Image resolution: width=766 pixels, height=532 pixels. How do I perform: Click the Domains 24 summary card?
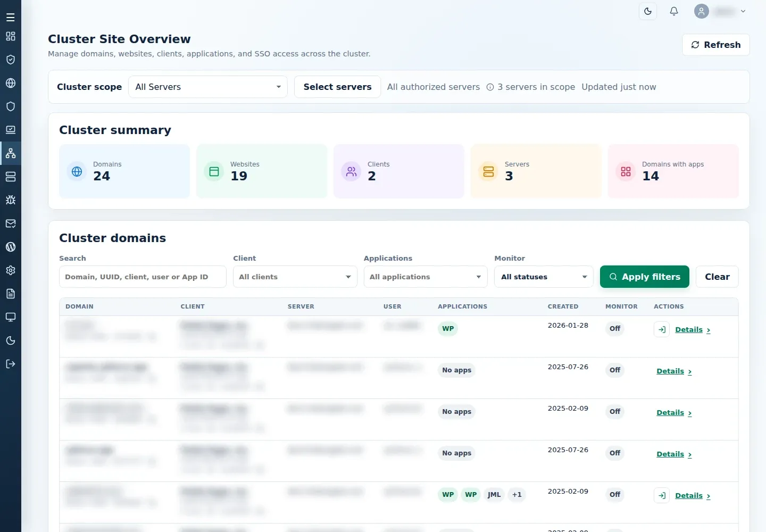pyautogui.click(x=124, y=171)
